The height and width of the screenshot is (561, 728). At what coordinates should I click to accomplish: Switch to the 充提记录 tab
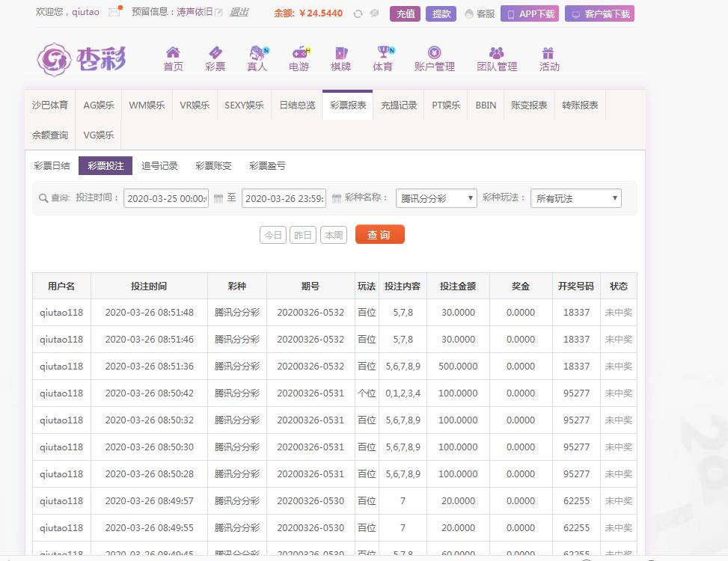click(x=398, y=105)
